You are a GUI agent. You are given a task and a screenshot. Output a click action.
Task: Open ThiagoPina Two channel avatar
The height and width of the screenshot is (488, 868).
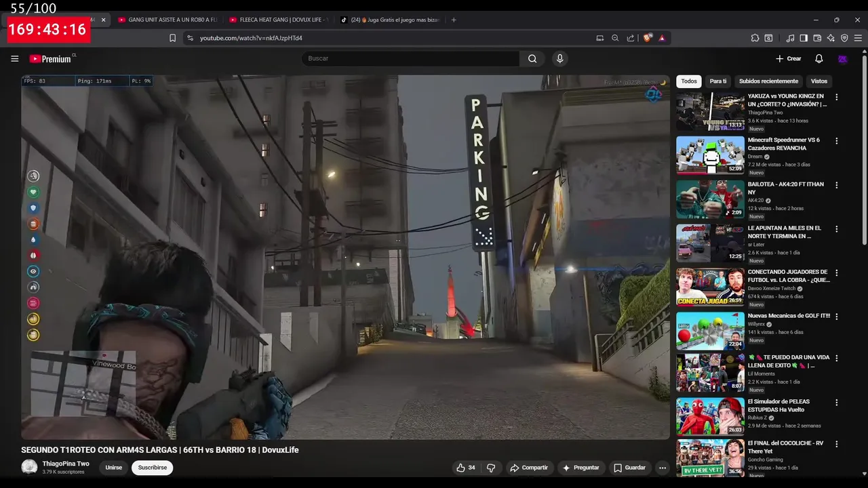29,467
